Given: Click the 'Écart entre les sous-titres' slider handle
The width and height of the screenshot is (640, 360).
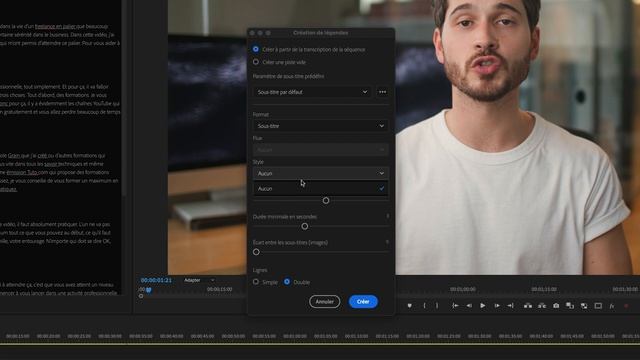Looking at the screenshot, I should pyautogui.click(x=256, y=252).
